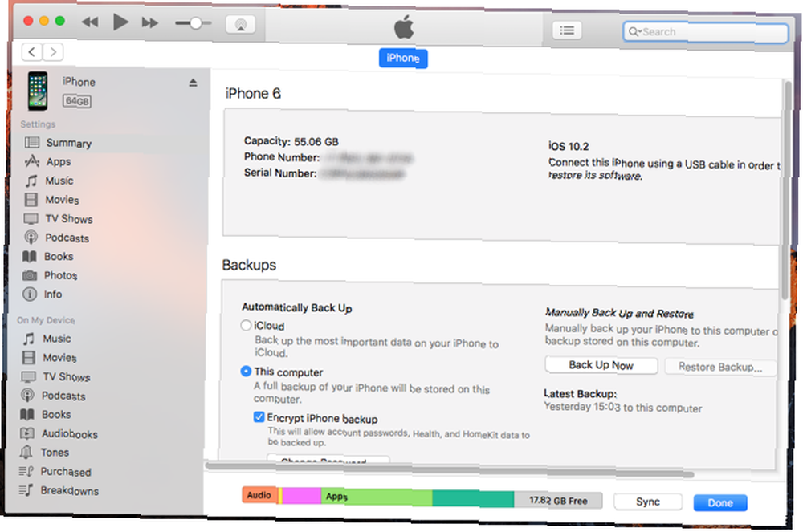Go back with the left chevron
Screen dimensions: 803x532
pos(32,51)
